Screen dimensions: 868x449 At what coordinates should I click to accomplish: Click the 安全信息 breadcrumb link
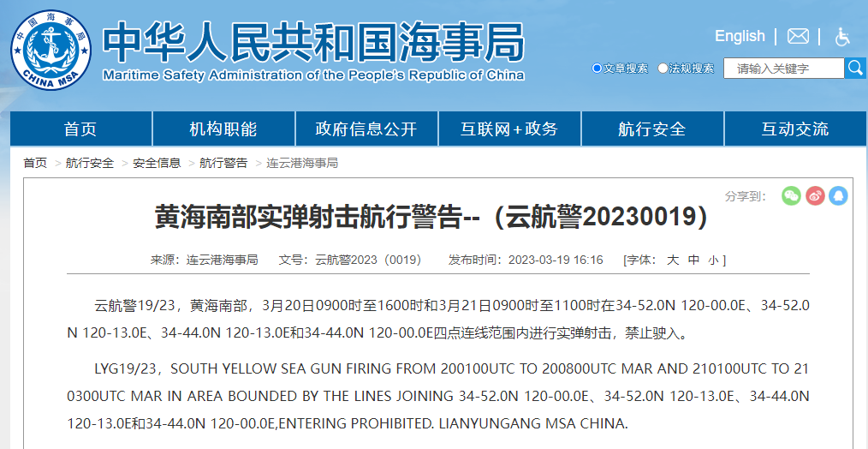[157, 163]
